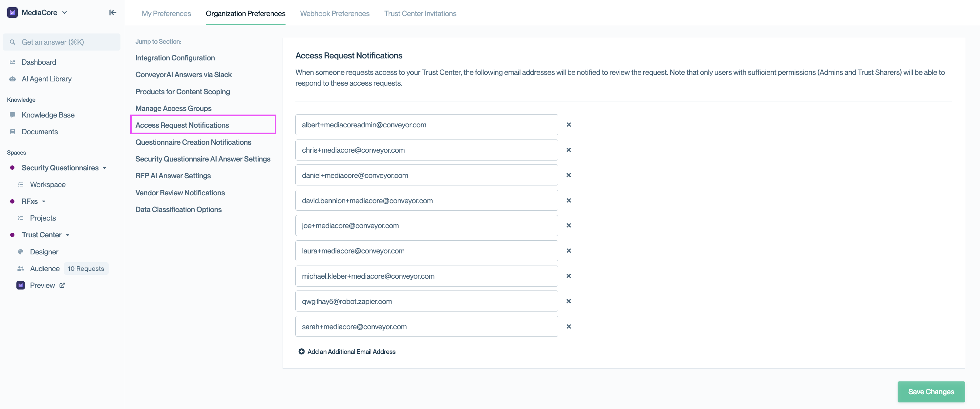
Task: Click the Dashboard chart icon
Action: (x=12, y=62)
